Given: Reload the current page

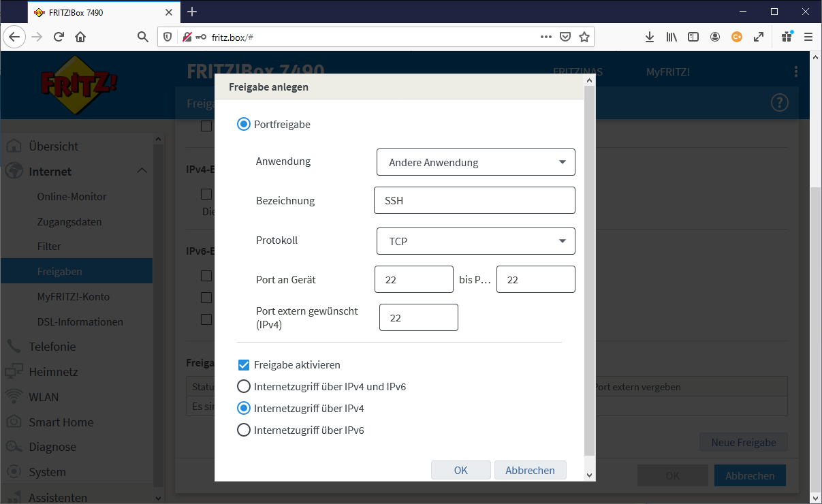Looking at the screenshot, I should 59,37.
